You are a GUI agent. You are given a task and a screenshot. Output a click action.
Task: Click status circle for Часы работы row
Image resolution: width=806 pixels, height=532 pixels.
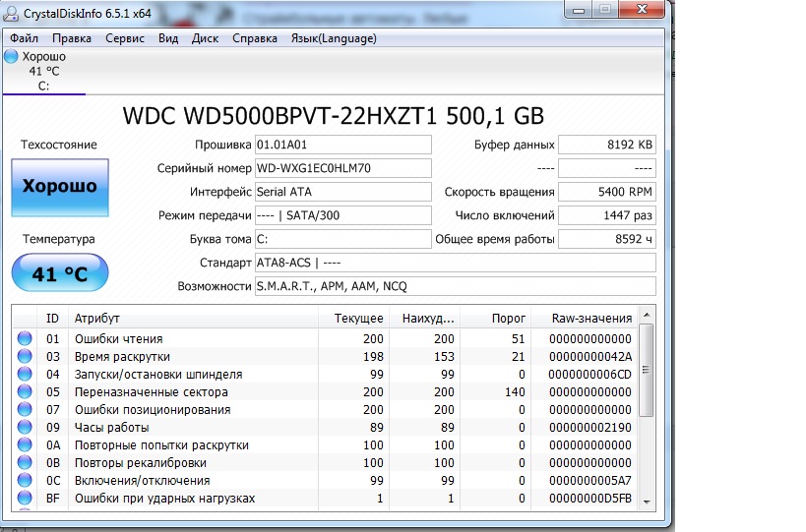pos(25,427)
